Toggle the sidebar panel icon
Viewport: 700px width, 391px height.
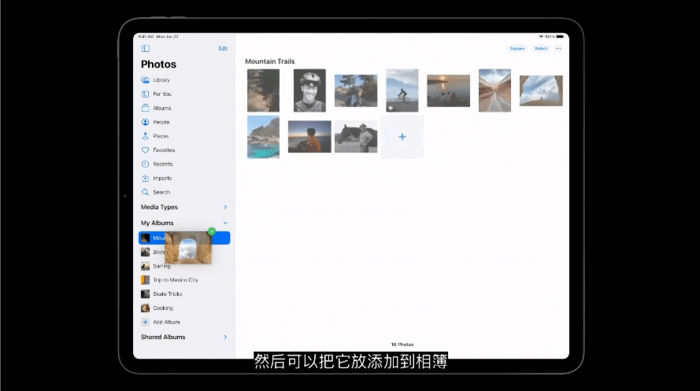click(x=146, y=48)
